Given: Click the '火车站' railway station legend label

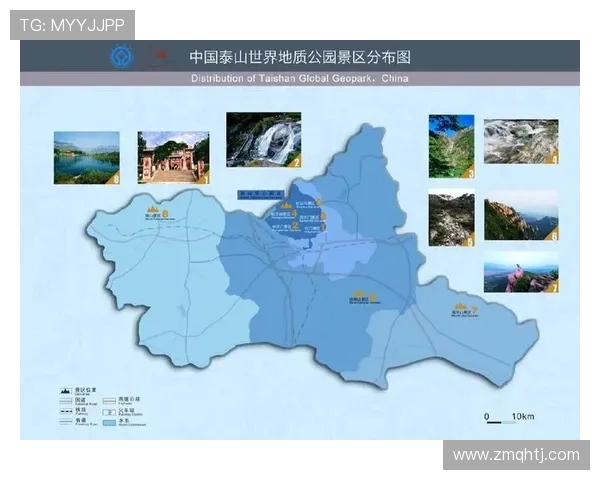Looking at the screenshot, I should click(x=126, y=410).
